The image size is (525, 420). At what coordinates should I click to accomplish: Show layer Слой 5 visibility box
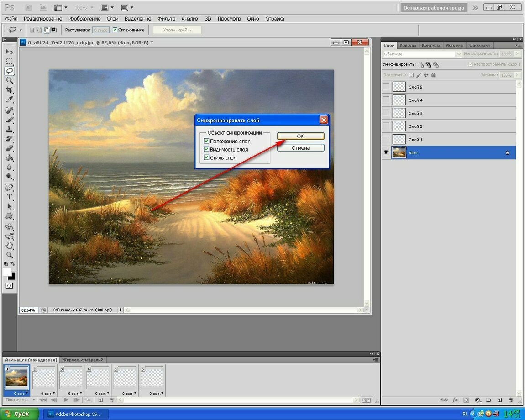click(386, 87)
